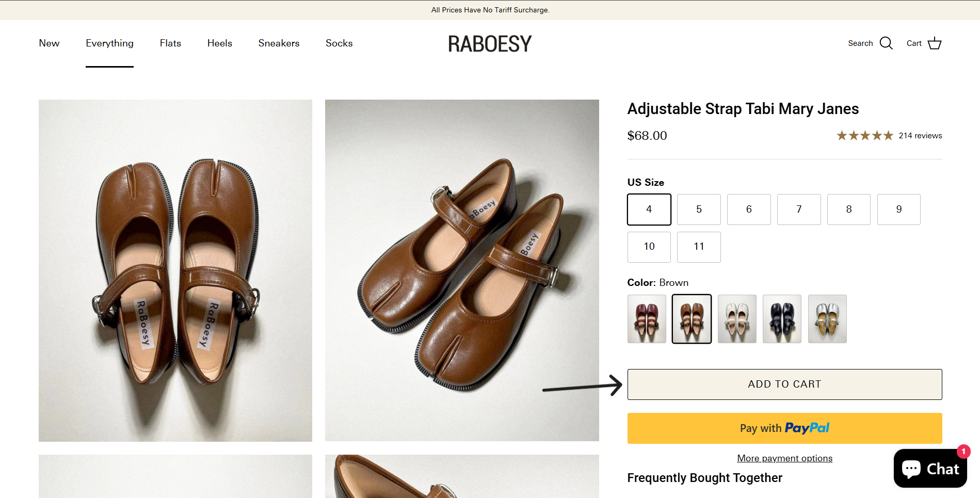Choose US size 11
Image resolution: width=980 pixels, height=498 pixels.
pyautogui.click(x=699, y=247)
